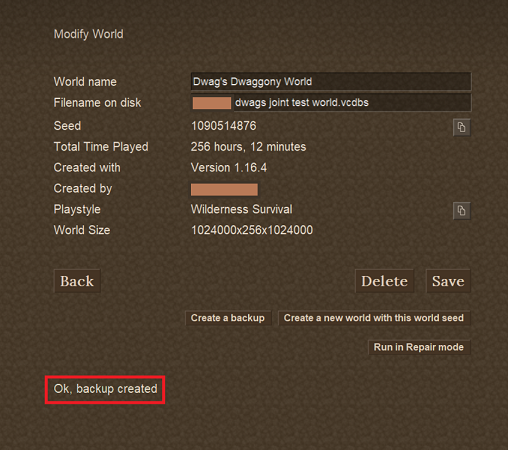The image size is (508, 450).
Task: Click the Total Time Played label
Action: point(101,147)
